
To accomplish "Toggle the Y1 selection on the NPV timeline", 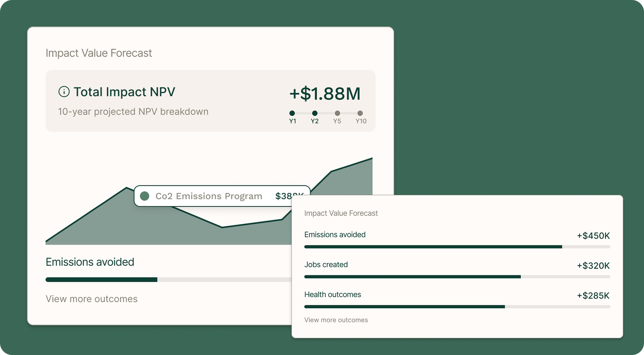I will pyautogui.click(x=292, y=113).
